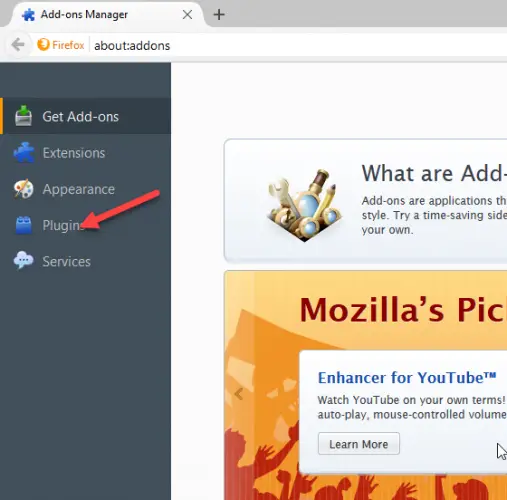Click the Learn More button

[x=359, y=444]
